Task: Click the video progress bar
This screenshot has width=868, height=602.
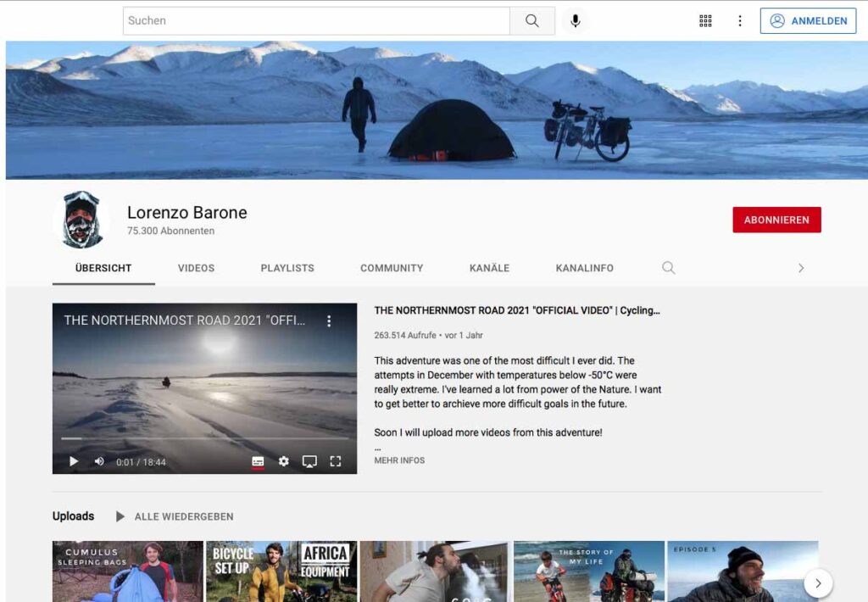Action: click(204, 438)
